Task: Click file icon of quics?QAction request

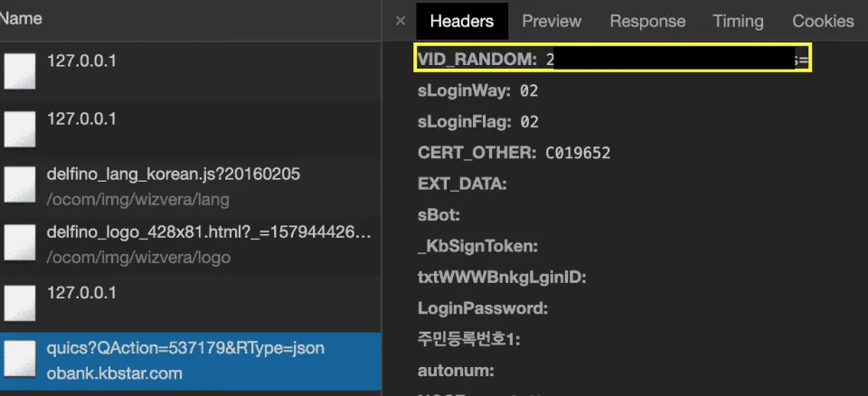Action: (x=20, y=361)
